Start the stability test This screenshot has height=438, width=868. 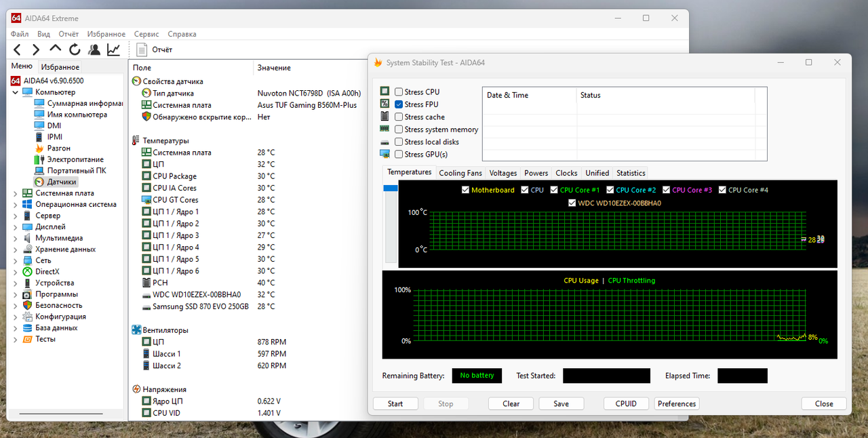[x=395, y=403]
